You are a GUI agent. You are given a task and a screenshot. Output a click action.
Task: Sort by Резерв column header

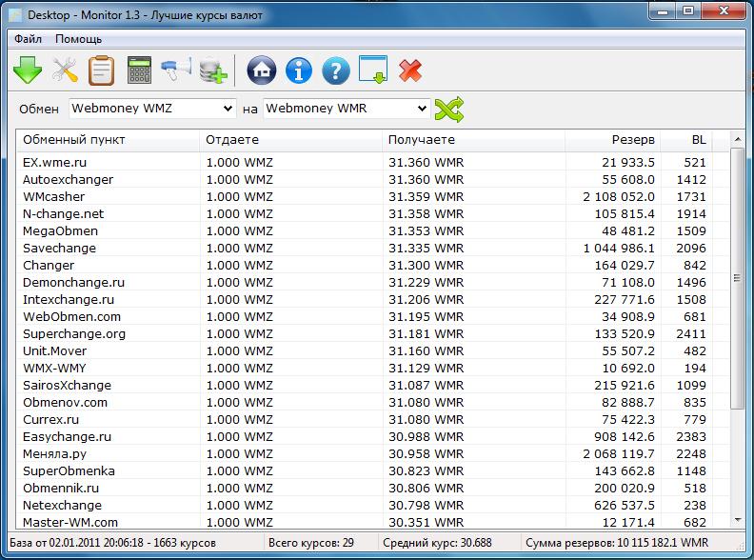(x=613, y=140)
